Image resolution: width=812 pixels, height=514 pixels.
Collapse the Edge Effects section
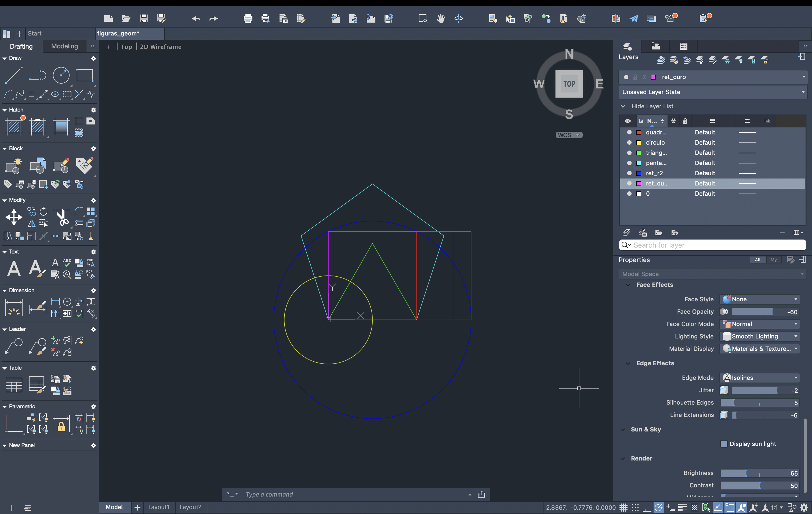(x=628, y=363)
